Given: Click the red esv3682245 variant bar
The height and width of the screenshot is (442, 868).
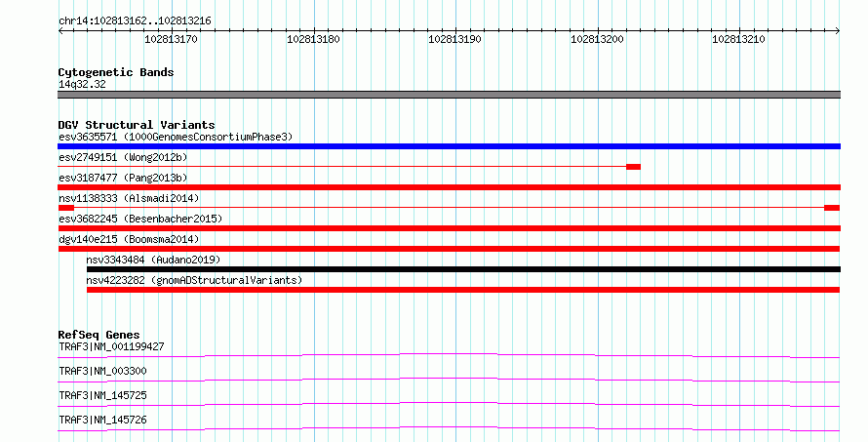Looking at the screenshot, I should (449, 228).
